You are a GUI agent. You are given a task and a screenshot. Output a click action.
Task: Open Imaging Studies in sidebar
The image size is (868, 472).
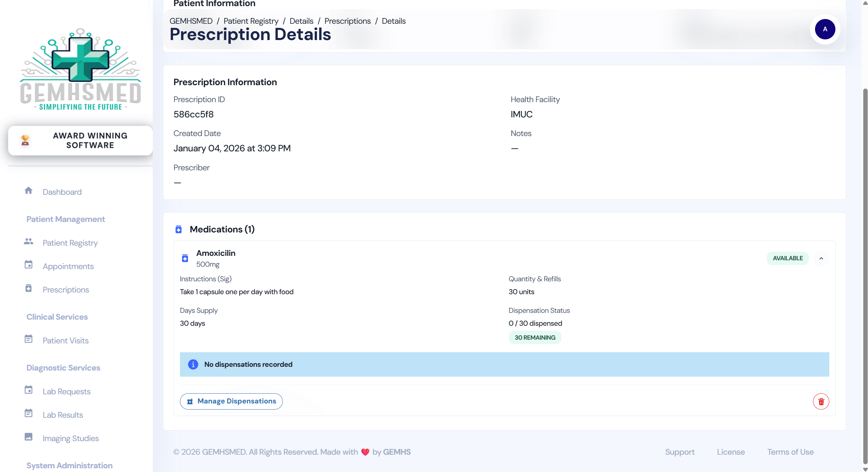tap(71, 438)
